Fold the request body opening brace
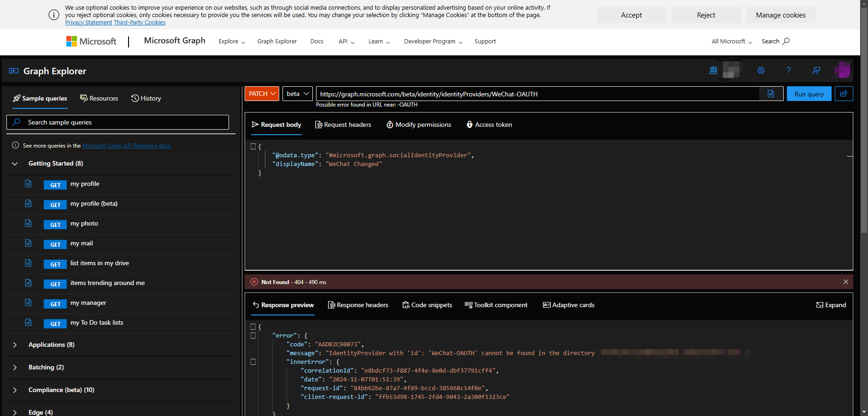This screenshot has width=868, height=416. tap(253, 146)
